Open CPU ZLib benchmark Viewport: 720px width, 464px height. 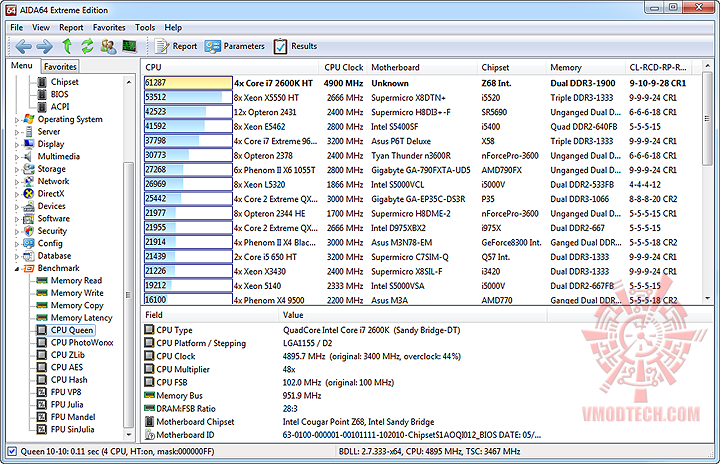click(68, 355)
